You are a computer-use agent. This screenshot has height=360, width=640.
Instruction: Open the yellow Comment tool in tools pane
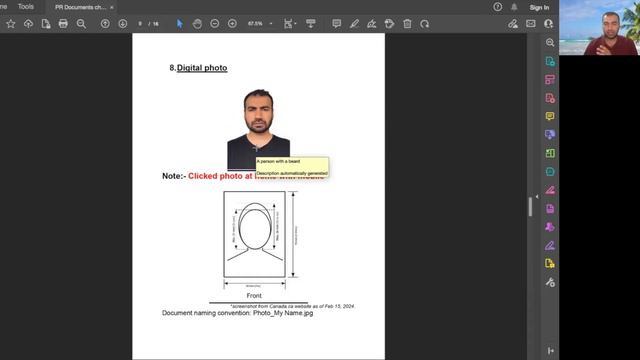pyautogui.click(x=550, y=116)
